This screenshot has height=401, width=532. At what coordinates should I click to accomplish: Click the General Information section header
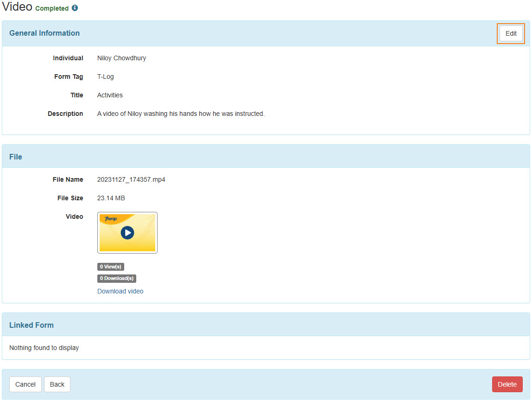click(x=44, y=33)
